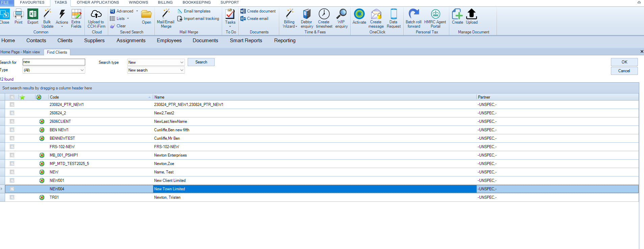The height and width of the screenshot is (249, 644).
Task: Sort by the Name column header
Action: coord(315,97)
